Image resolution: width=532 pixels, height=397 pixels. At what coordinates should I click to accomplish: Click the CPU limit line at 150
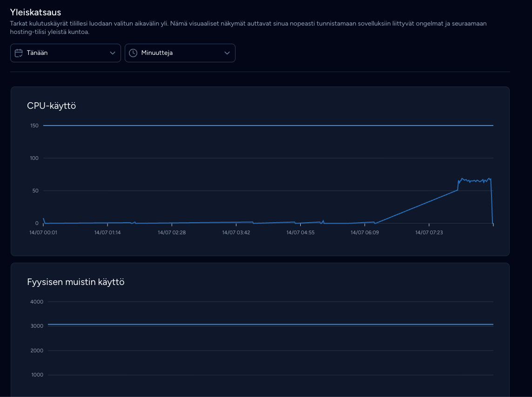click(x=268, y=126)
